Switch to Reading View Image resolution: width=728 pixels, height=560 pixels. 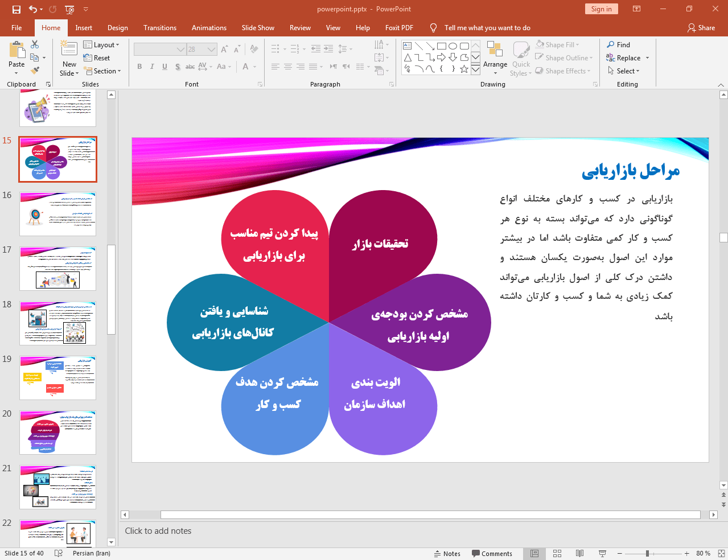click(579, 553)
